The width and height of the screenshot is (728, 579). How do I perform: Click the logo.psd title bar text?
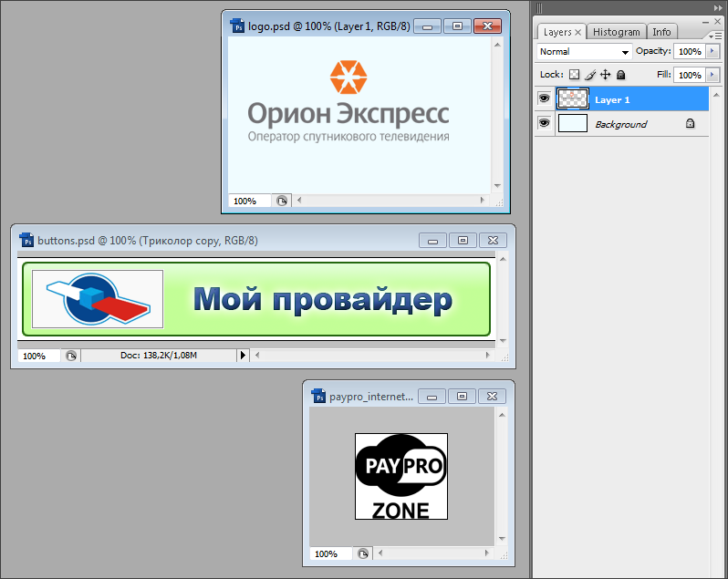[x=328, y=26]
